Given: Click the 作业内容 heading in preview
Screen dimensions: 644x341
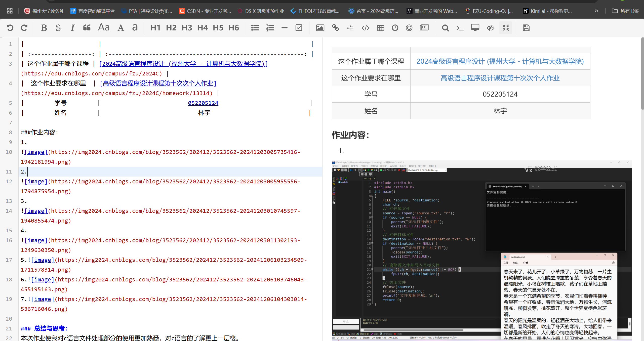Looking at the screenshot, I should click(x=350, y=135).
